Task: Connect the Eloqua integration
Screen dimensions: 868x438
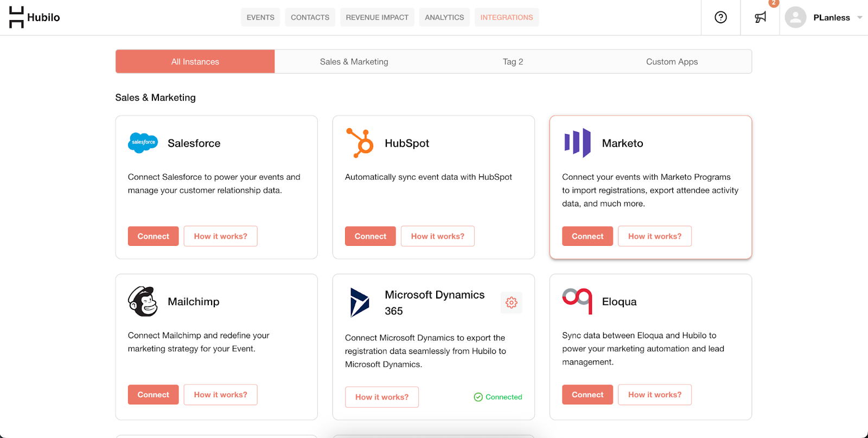Action: click(x=588, y=395)
